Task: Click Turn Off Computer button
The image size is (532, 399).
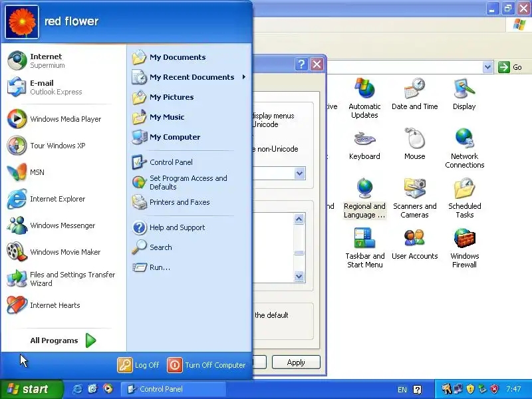Action: click(x=206, y=365)
